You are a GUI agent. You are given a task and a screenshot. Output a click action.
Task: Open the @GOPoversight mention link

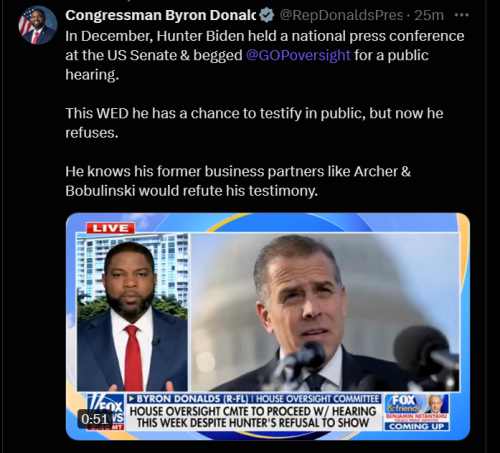pos(298,55)
